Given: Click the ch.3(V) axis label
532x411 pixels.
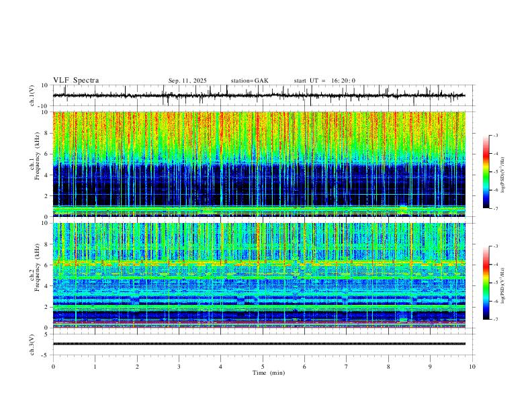Looking at the screenshot, I should [x=32, y=345].
